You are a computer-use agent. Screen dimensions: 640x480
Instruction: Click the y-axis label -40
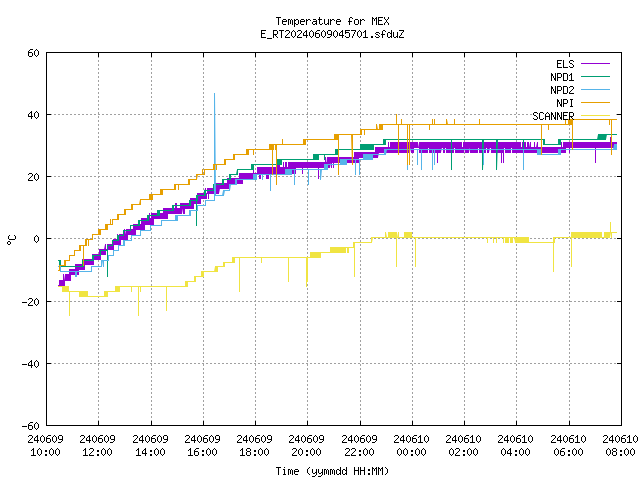(31, 364)
